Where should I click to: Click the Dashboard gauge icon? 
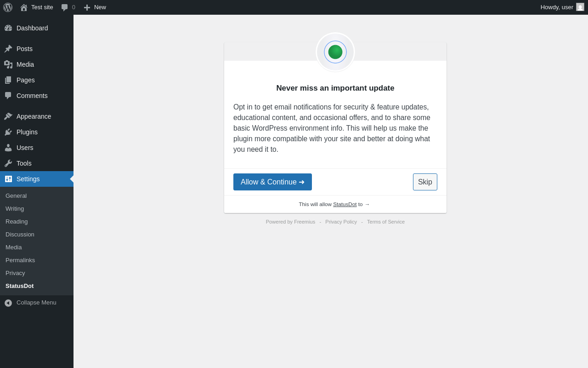(8, 28)
